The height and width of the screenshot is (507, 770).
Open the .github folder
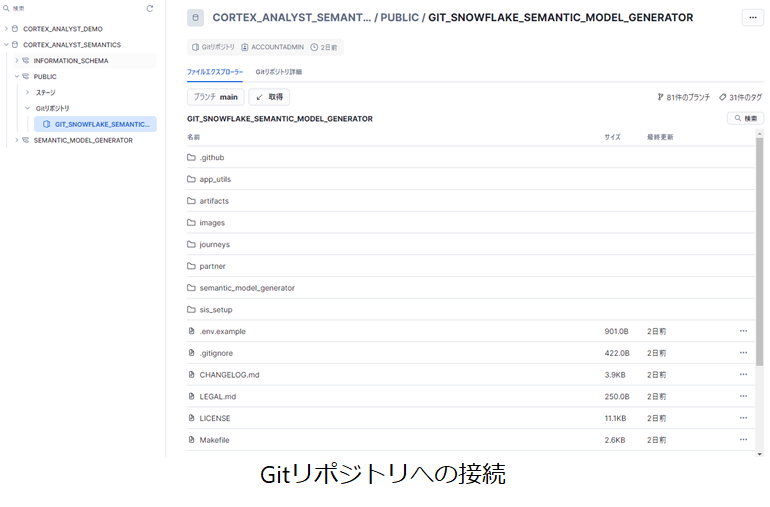pos(212,157)
